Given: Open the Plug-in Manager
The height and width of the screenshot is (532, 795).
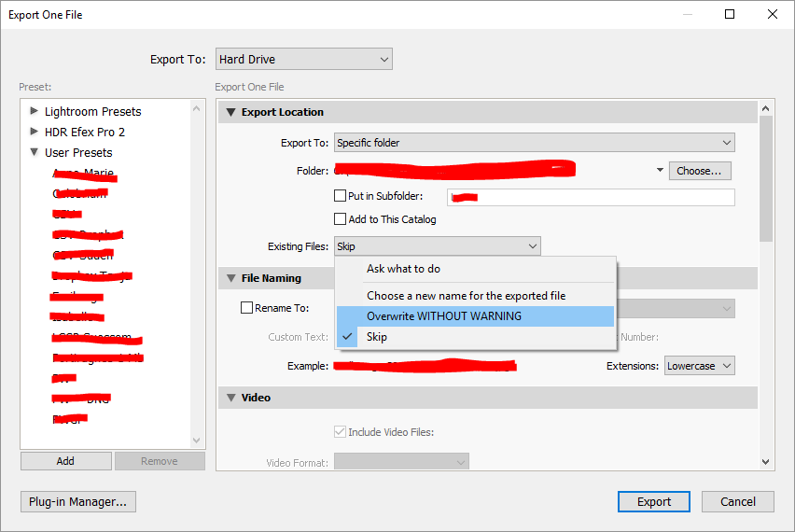Looking at the screenshot, I should (x=78, y=501).
